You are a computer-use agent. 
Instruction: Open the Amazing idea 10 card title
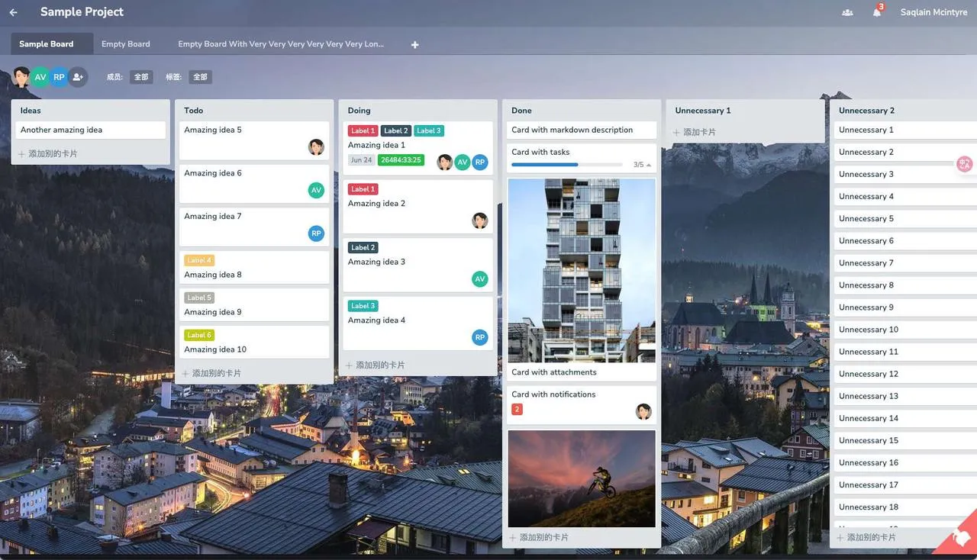pos(215,349)
